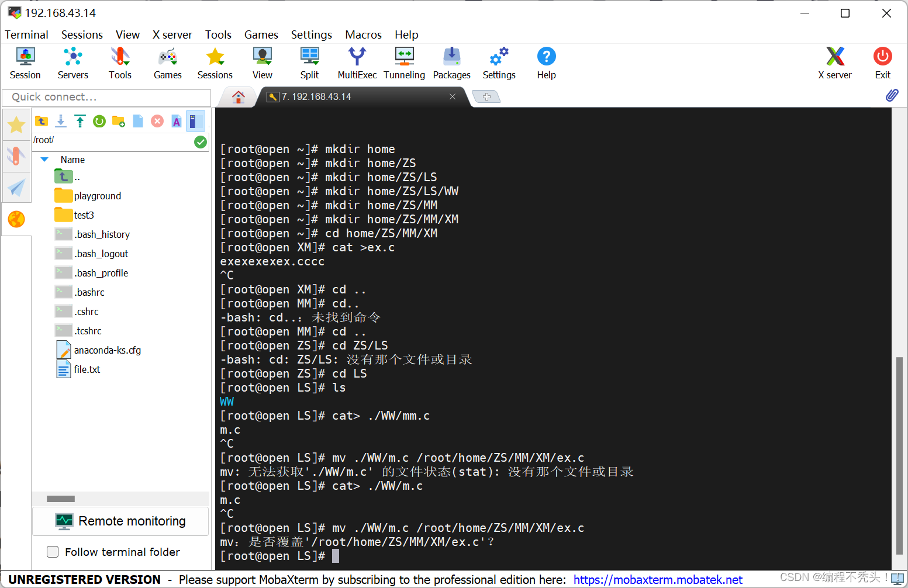This screenshot has width=908, height=588.
Task: Open the playground folder
Action: [x=97, y=195]
